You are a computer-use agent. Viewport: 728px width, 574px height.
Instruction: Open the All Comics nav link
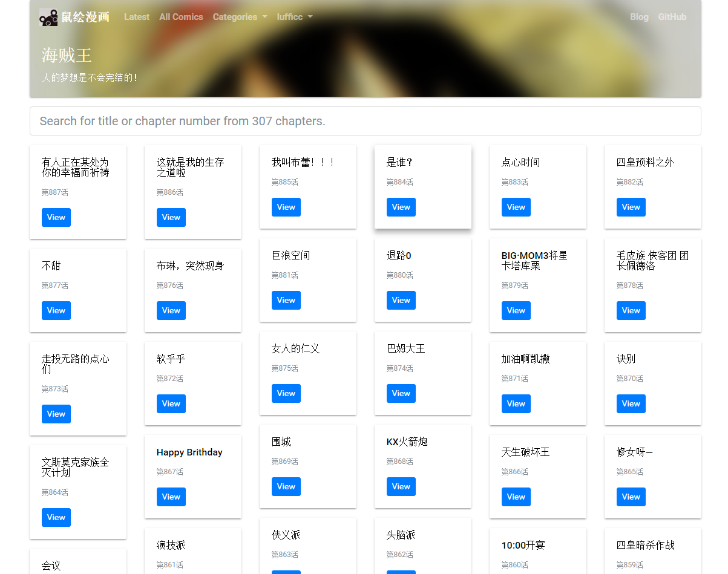pos(181,17)
